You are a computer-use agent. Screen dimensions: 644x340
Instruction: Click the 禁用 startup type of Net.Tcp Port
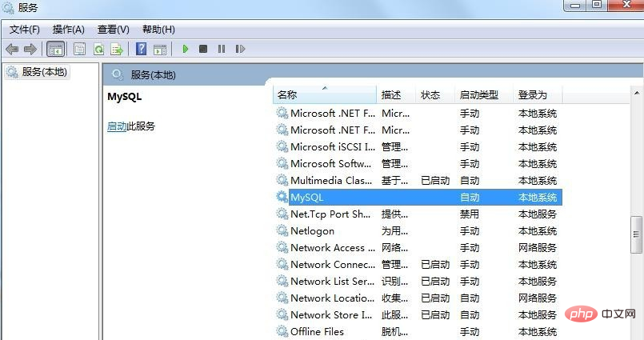click(x=470, y=214)
